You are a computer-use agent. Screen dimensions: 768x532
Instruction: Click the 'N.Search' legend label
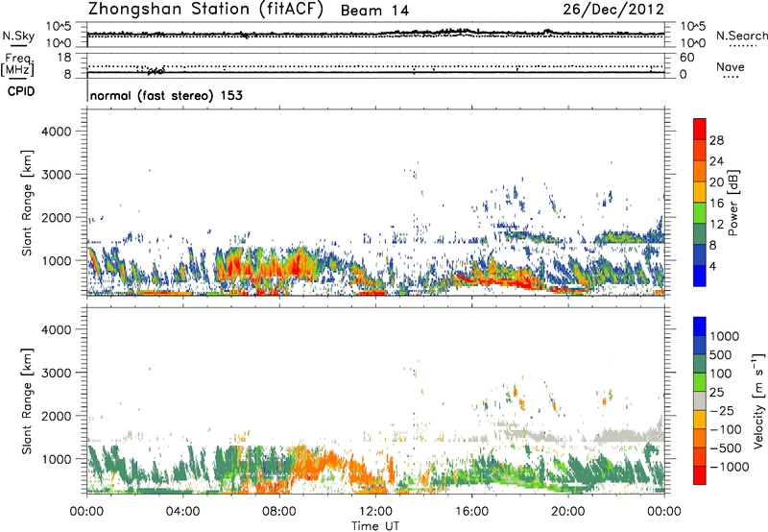(x=742, y=36)
